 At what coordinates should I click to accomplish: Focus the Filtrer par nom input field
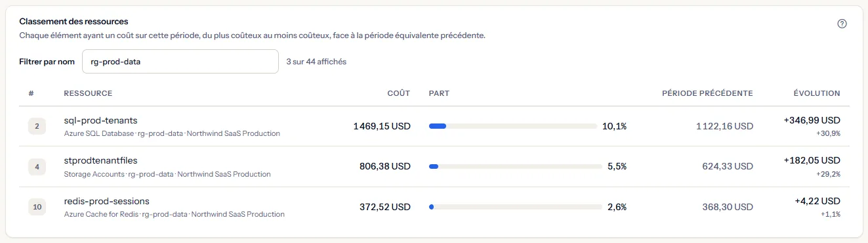click(180, 62)
